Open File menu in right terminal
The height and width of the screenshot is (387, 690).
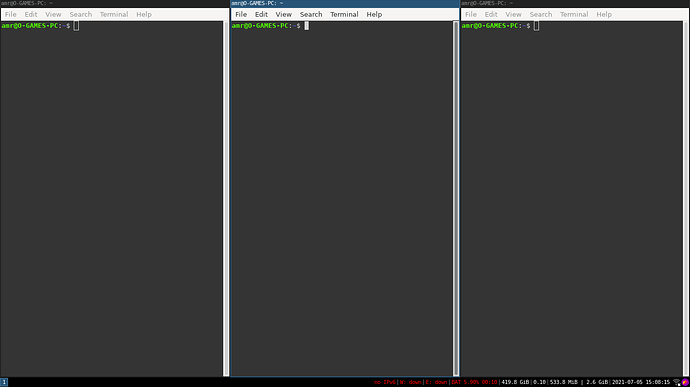point(471,15)
